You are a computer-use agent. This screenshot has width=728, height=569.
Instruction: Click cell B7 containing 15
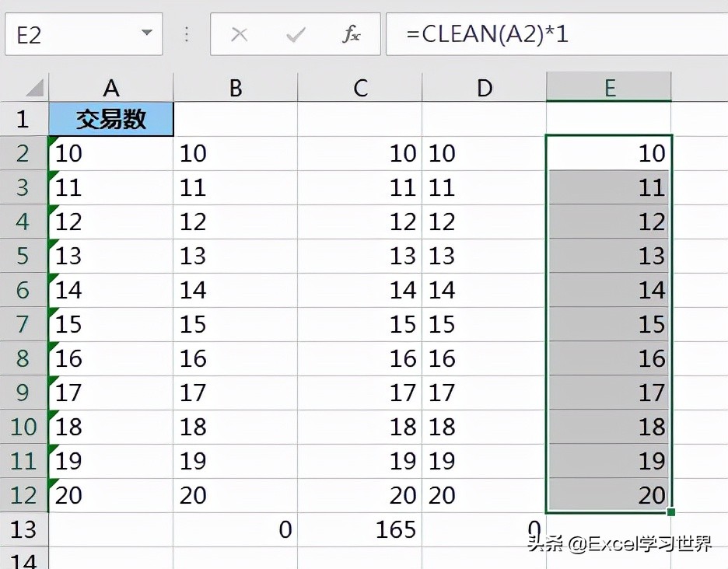tap(236, 324)
